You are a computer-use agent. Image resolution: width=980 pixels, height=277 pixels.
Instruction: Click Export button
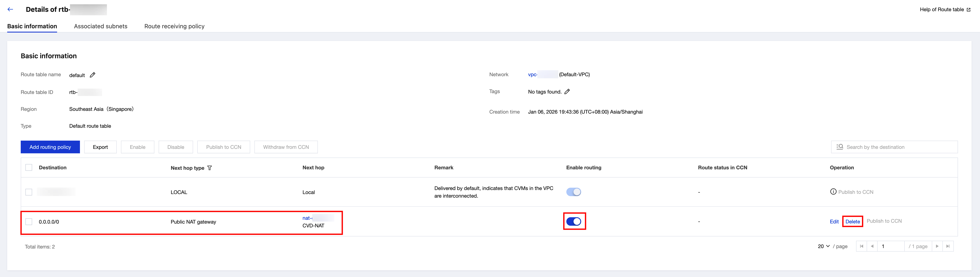(100, 147)
